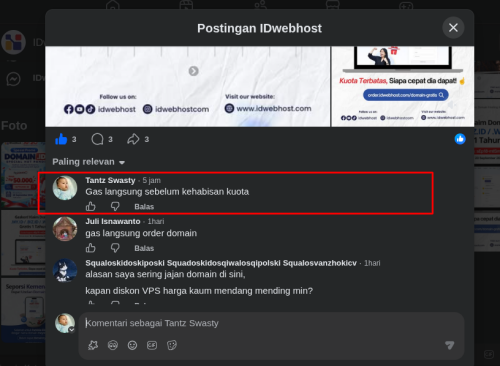Open the sticker picker in comment box
Viewport: 500px width, 366px height.
click(x=172, y=345)
